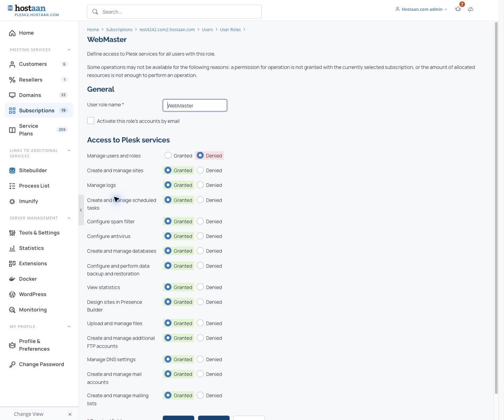
Task: Select Denied for Configure spam filter
Action: click(200, 221)
